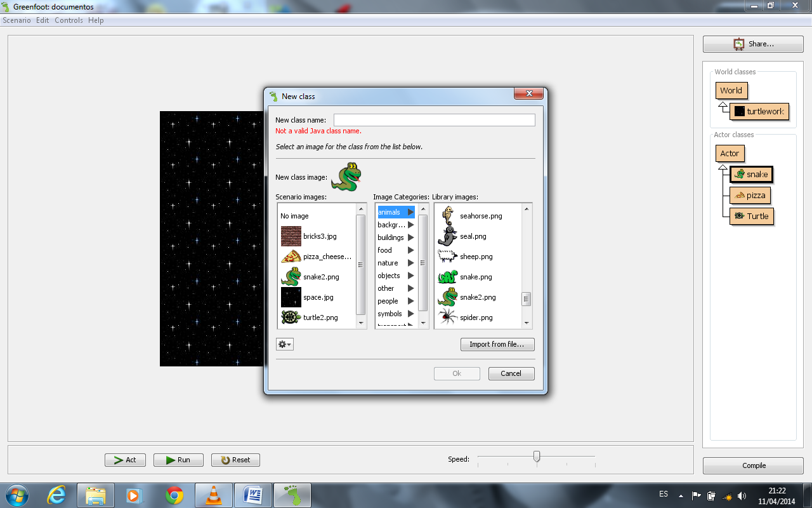The height and width of the screenshot is (508, 812).
Task: Select the seahorse.png library image
Action: tap(479, 216)
